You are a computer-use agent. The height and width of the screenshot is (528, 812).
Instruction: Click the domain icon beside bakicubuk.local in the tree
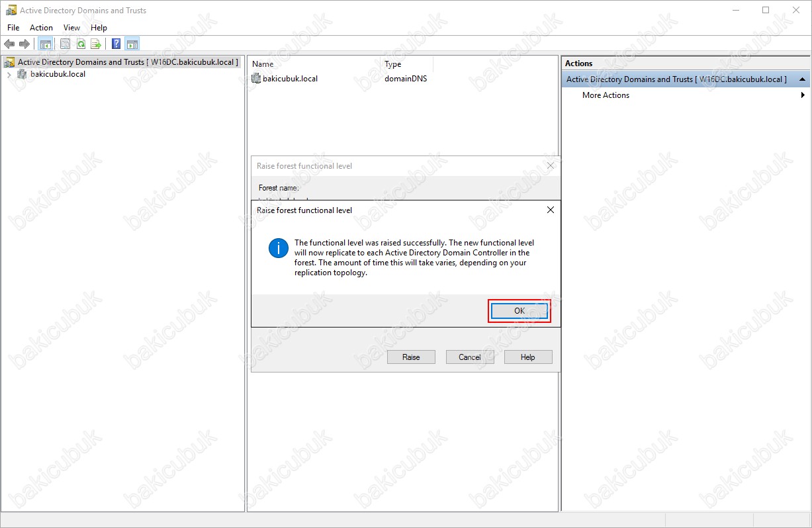[23, 74]
